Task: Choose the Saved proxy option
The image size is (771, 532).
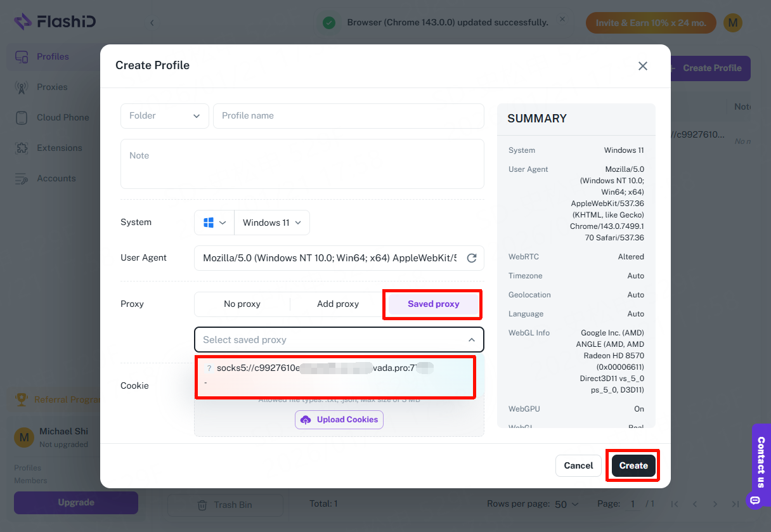Action: 433,304
